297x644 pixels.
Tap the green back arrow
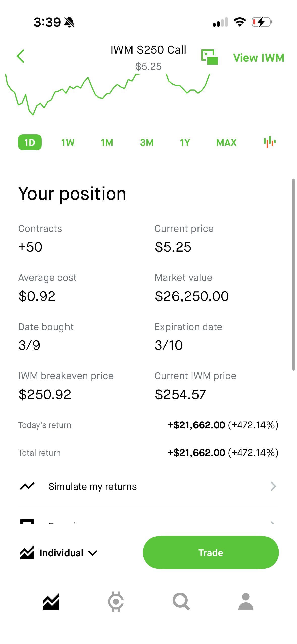pyautogui.click(x=21, y=56)
